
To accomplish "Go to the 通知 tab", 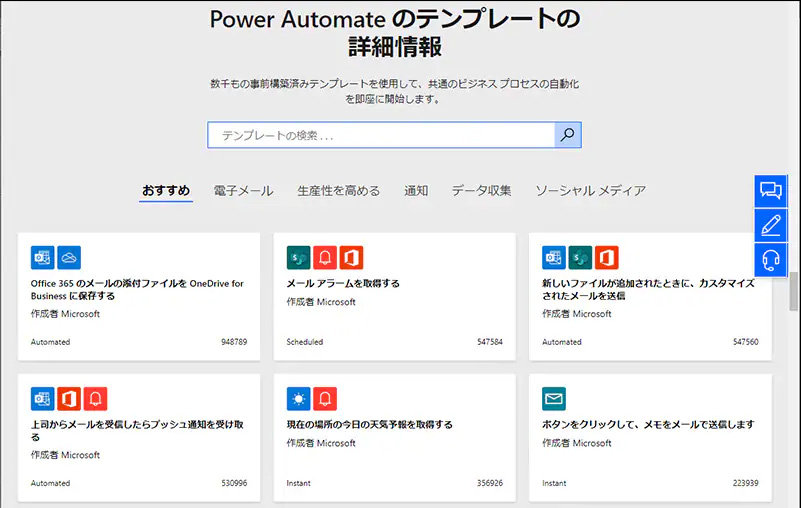I will pos(416,191).
